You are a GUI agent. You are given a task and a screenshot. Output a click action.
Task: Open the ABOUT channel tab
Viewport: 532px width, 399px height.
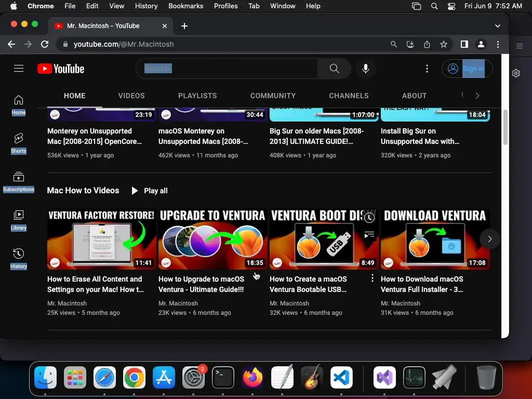[414, 96]
